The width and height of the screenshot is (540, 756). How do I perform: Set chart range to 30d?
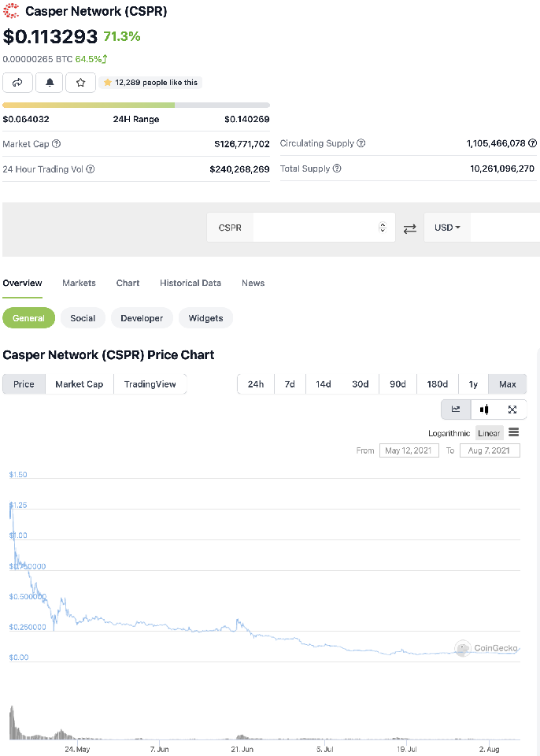[361, 384]
